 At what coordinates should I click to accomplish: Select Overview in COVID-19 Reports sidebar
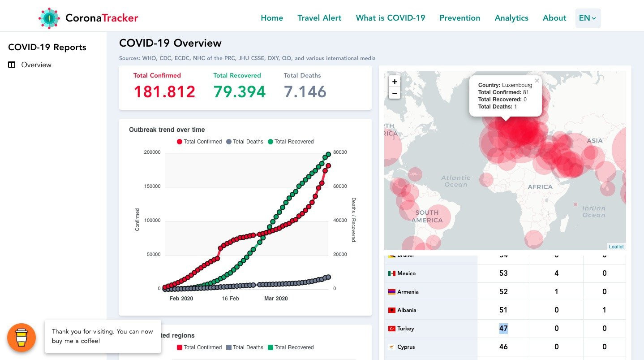pos(36,65)
